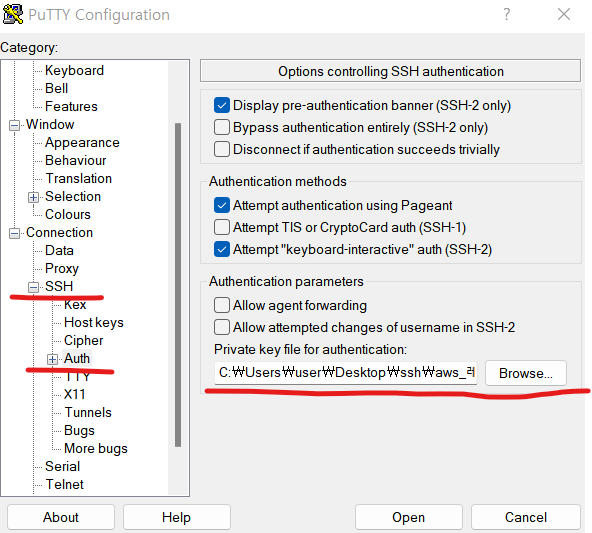
Task: Select Translation category
Action: tap(79, 178)
